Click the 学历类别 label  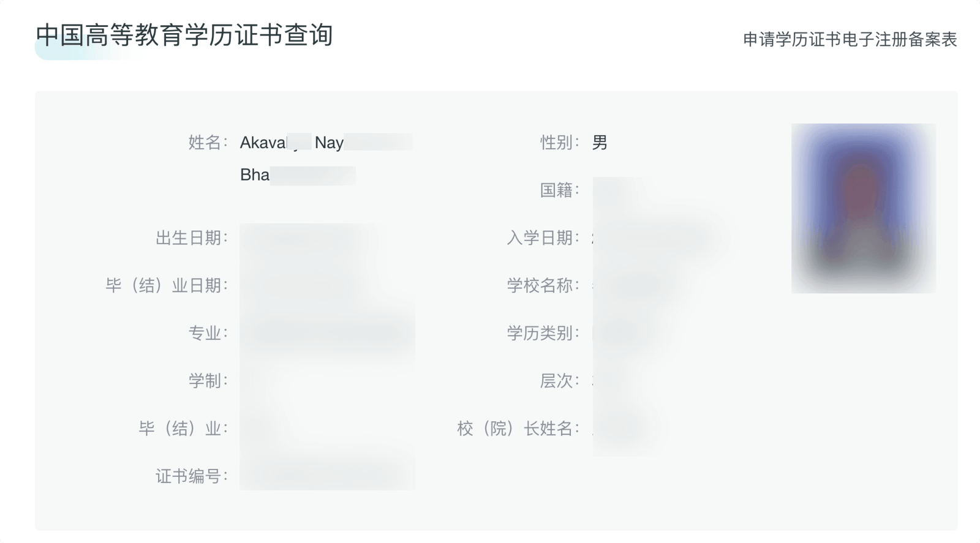click(x=543, y=334)
